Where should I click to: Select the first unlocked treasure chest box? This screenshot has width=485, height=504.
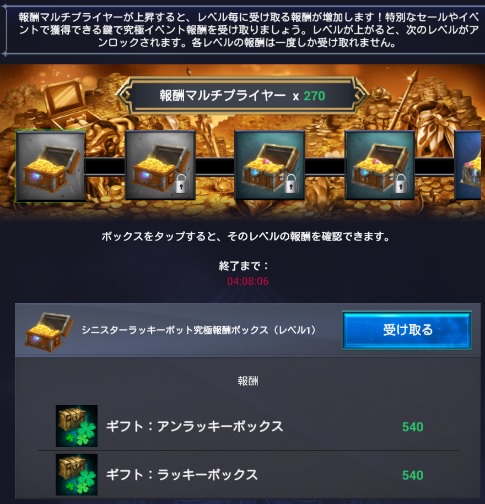pos(51,166)
